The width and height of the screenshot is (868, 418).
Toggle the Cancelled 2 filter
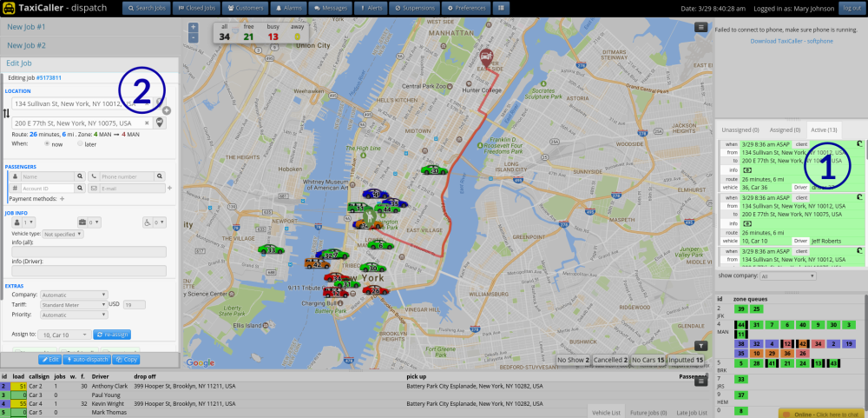[x=611, y=360]
